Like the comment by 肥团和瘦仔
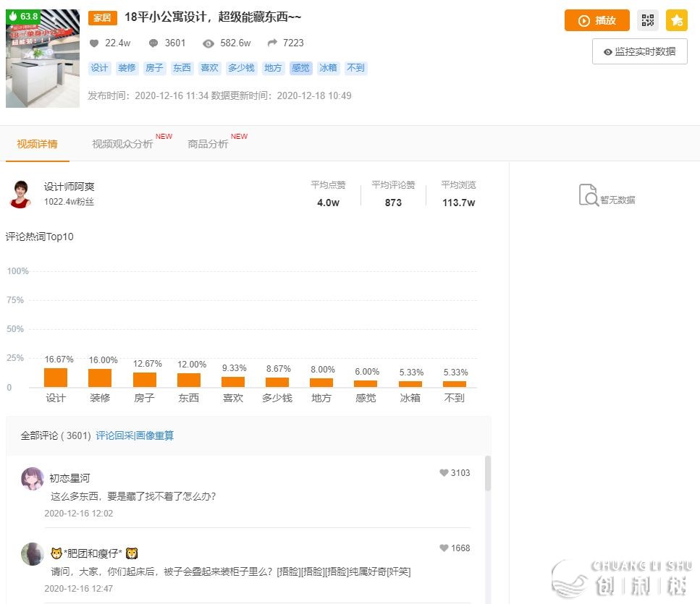This screenshot has width=700, height=604. tap(444, 548)
